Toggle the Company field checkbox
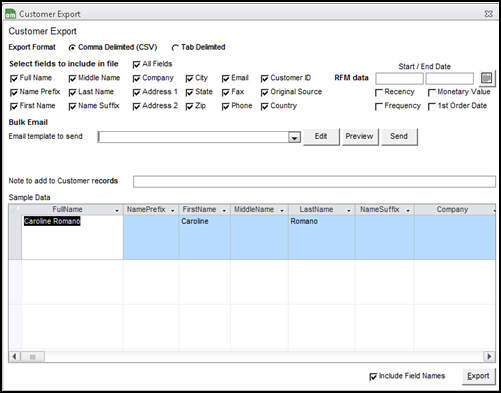The width and height of the screenshot is (501, 393). [x=136, y=79]
